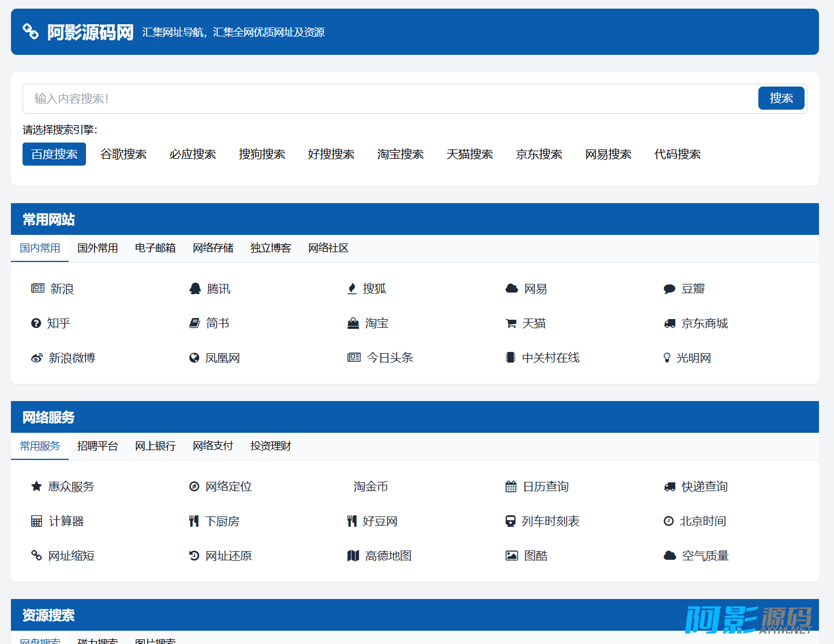Screen dimensions: 834x644
Task: Open the 招聘平台 tab
Action: tap(98, 446)
